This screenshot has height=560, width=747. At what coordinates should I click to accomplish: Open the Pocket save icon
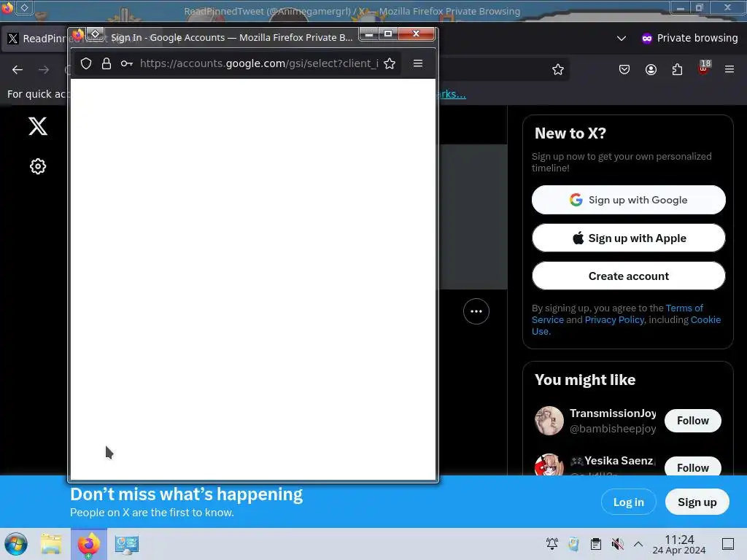coord(624,69)
